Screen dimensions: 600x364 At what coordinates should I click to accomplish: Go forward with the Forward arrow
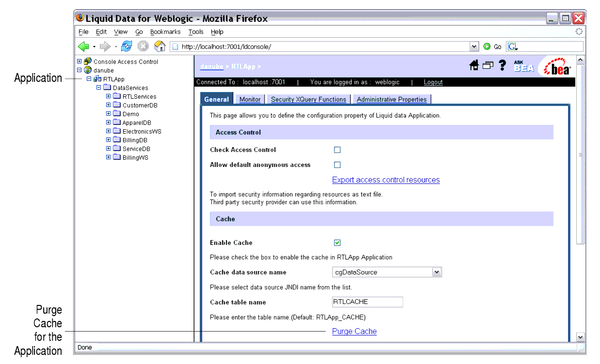pyautogui.click(x=105, y=46)
